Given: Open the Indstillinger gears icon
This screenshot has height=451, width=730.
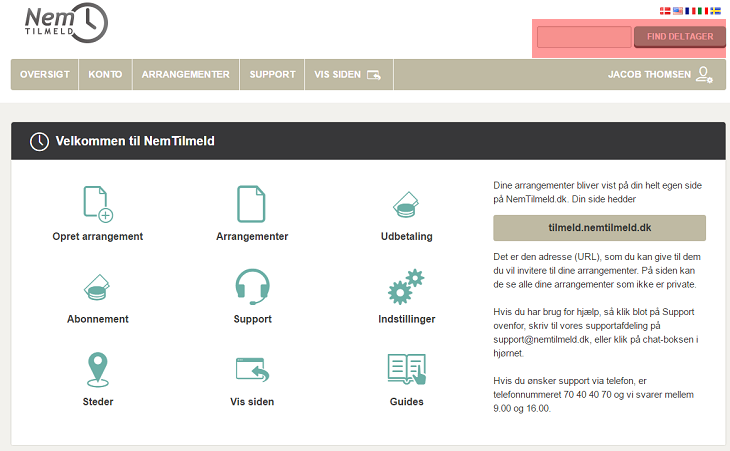Looking at the screenshot, I should pos(406,287).
